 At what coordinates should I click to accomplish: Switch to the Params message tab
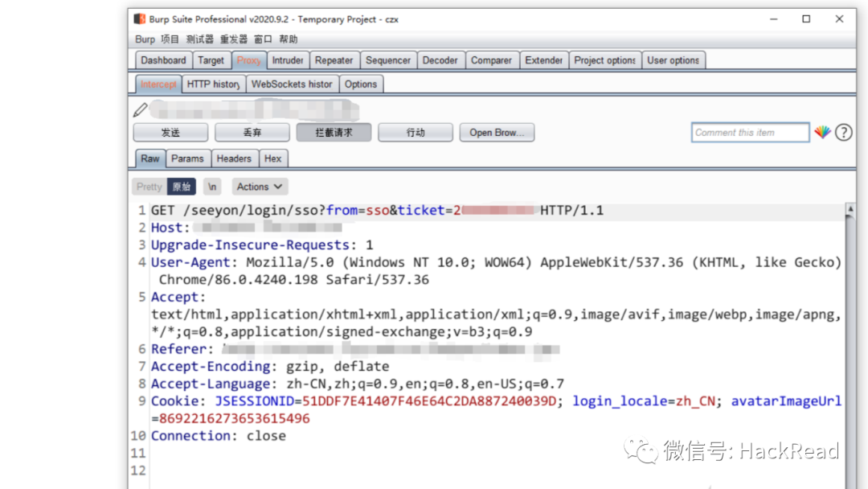(x=187, y=158)
